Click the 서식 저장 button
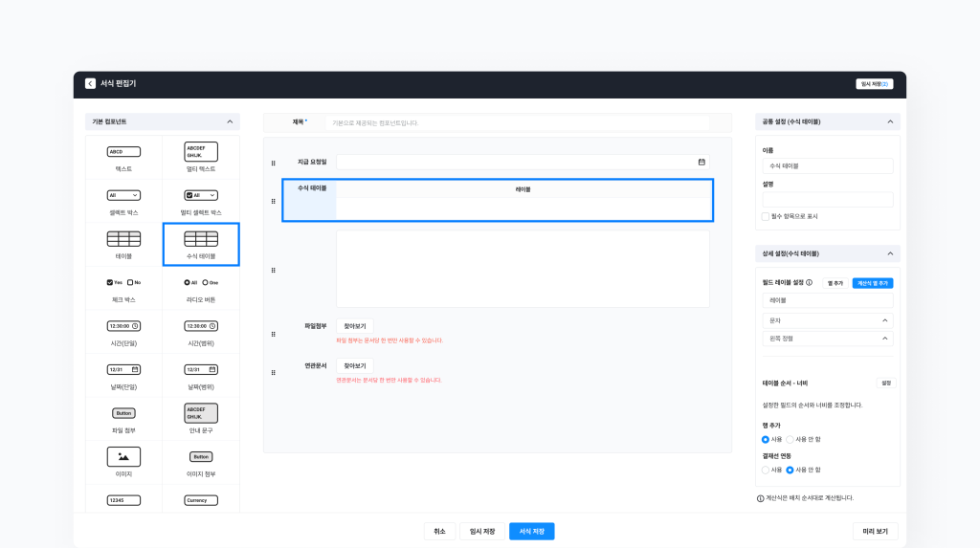 [x=531, y=532]
